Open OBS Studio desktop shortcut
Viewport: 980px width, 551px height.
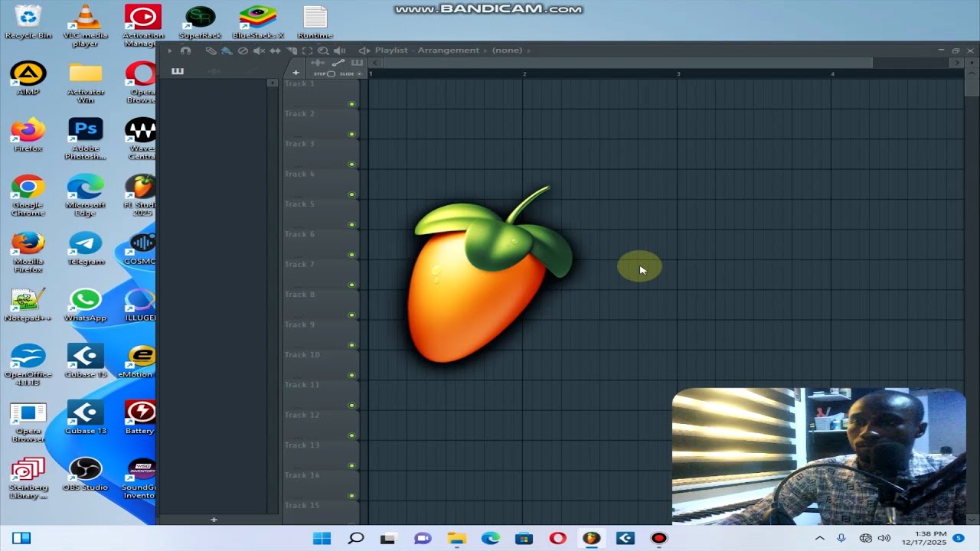point(85,474)
